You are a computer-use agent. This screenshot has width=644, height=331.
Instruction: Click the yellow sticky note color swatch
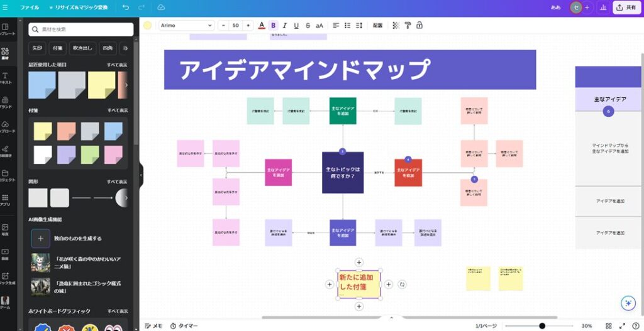click(42, 131)
